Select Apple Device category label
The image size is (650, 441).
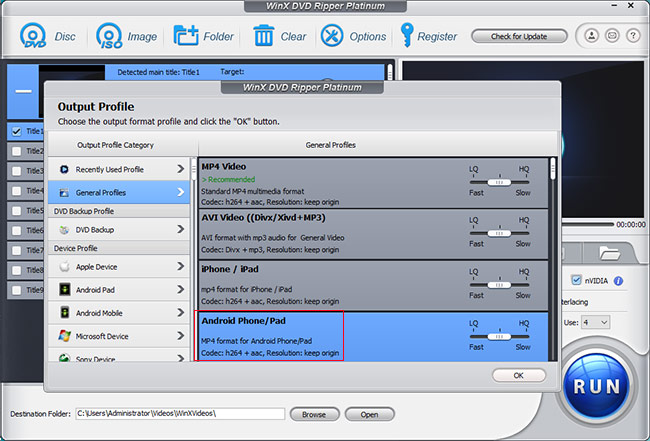96,267
